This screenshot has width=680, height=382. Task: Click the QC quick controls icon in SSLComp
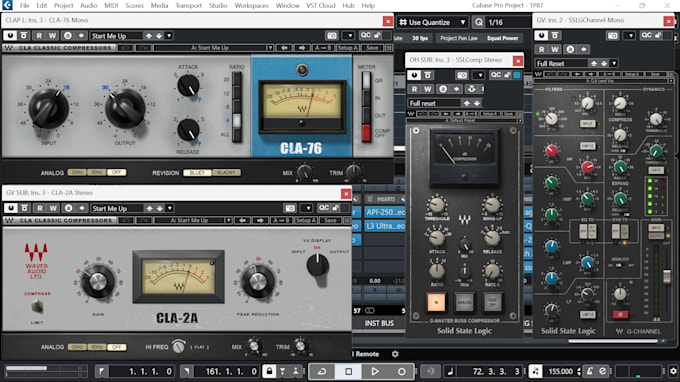[496, 75]
